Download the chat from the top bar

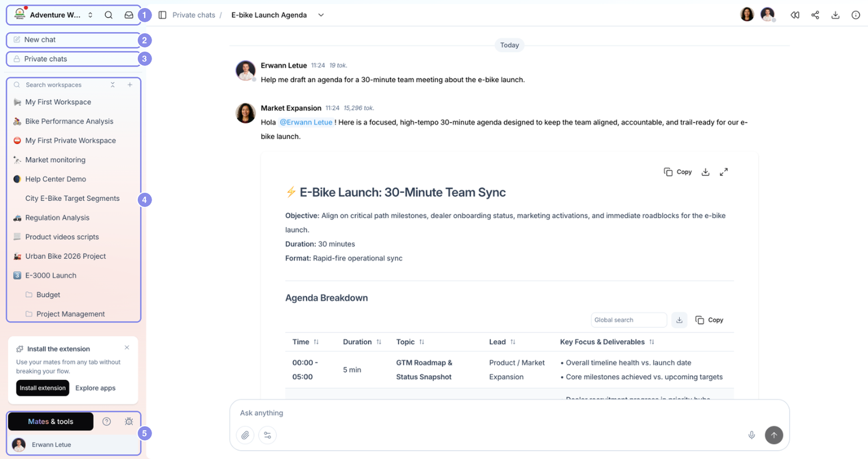(836, 15)
